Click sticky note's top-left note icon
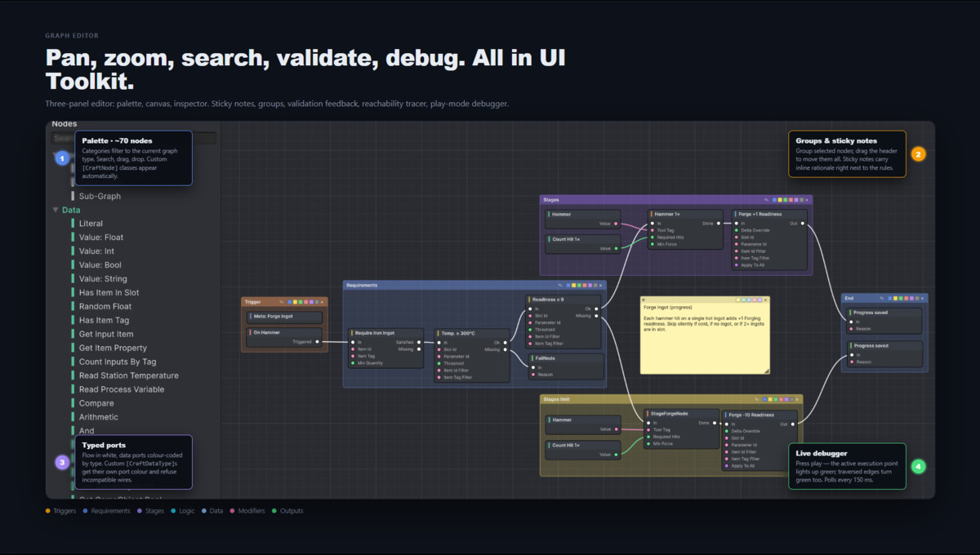 point(644,300)
